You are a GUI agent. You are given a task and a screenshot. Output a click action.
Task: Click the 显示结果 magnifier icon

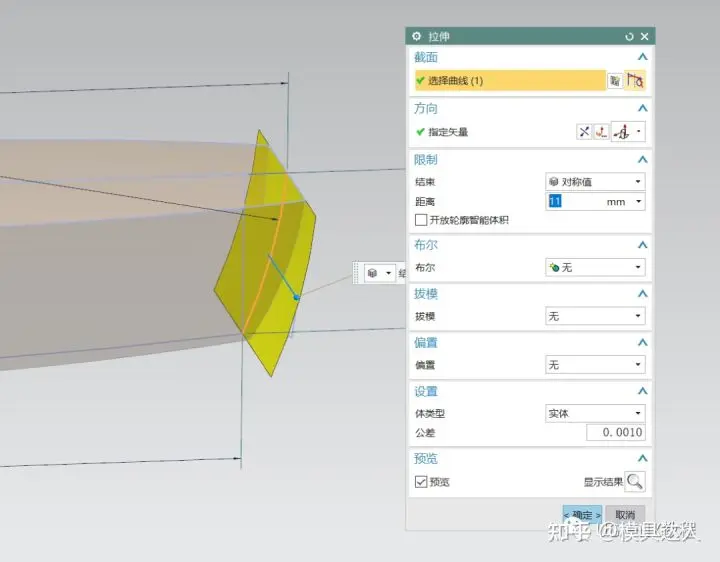(635, 482)
